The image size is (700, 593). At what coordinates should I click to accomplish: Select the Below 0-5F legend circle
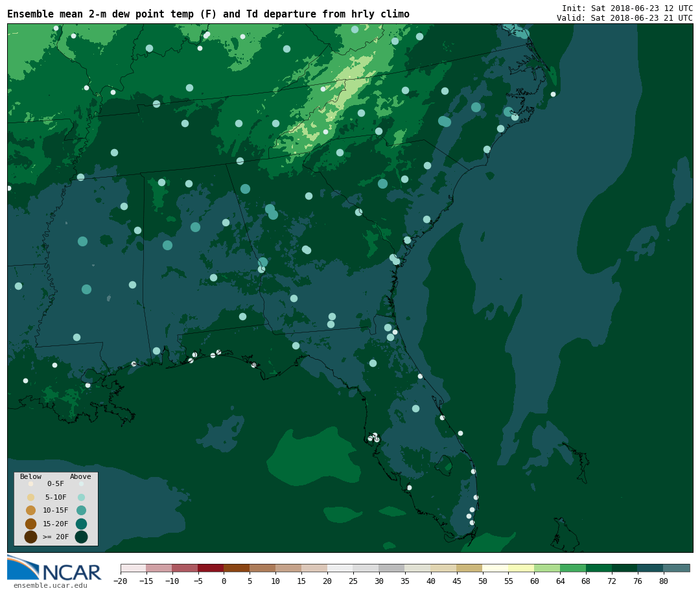[x=31, y=483]
